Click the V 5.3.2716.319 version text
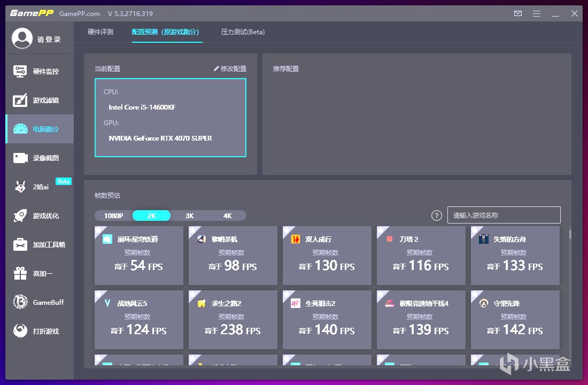Screen dimensions: 588x385 coord(130,13)
